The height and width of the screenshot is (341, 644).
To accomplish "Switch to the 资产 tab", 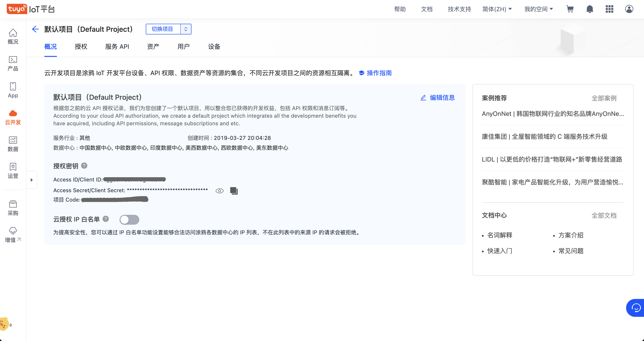I will click(153, 47).
